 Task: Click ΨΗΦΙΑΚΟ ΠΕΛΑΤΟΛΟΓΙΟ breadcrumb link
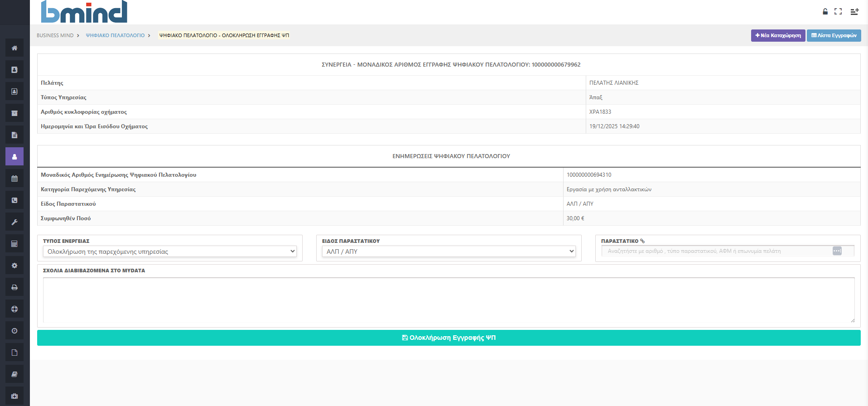click(x=115, y=35)
